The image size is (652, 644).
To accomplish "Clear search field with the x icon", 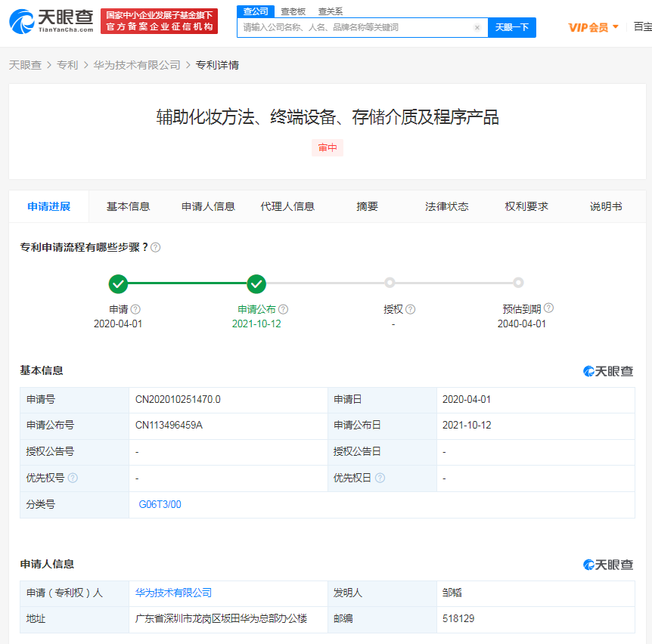I will [477, 27].
